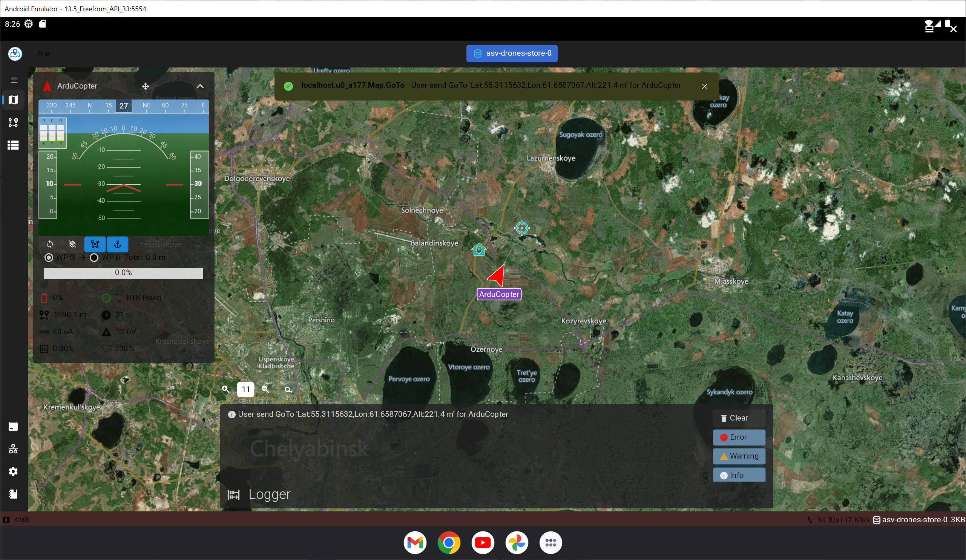Screen dimensions: 966x560
Task: Click the layers-off icon in ArduCopter panel
Action: 72,244
